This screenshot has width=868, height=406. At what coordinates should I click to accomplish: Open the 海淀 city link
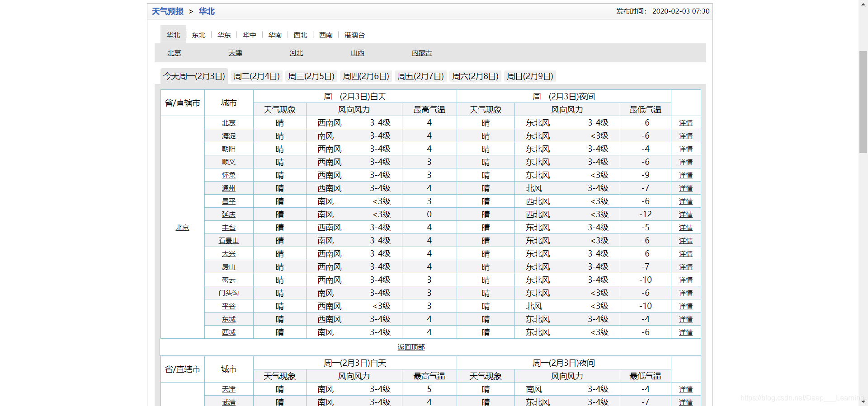click(x=229, y=136)
